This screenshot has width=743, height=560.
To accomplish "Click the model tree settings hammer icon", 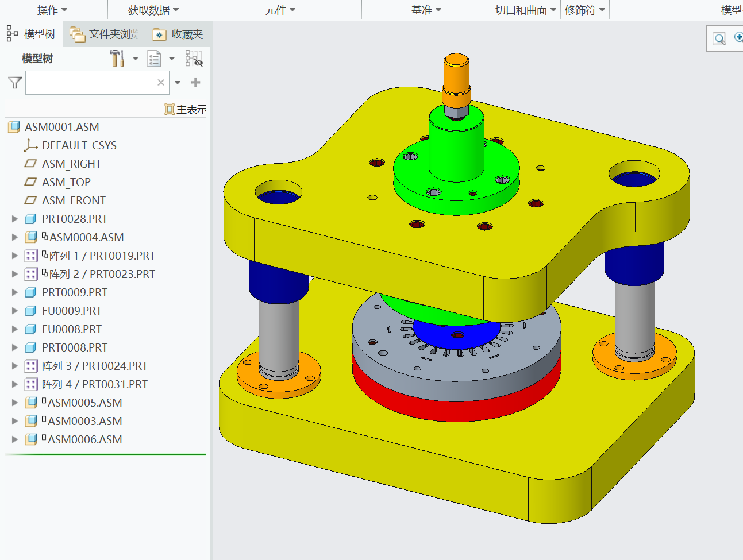I will 117,59.
